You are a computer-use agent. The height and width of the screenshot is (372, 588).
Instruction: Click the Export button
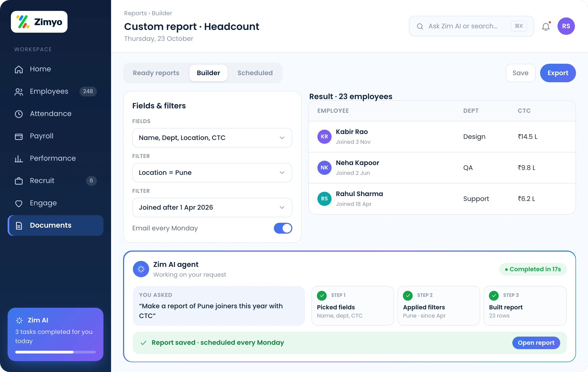(x=558, y=73)
